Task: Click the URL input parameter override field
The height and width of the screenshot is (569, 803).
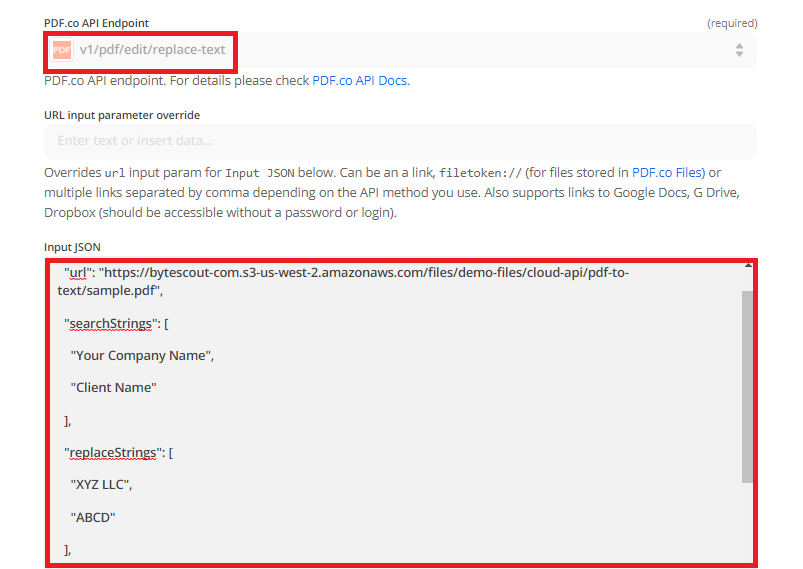Action: click(x=400, y=141)
